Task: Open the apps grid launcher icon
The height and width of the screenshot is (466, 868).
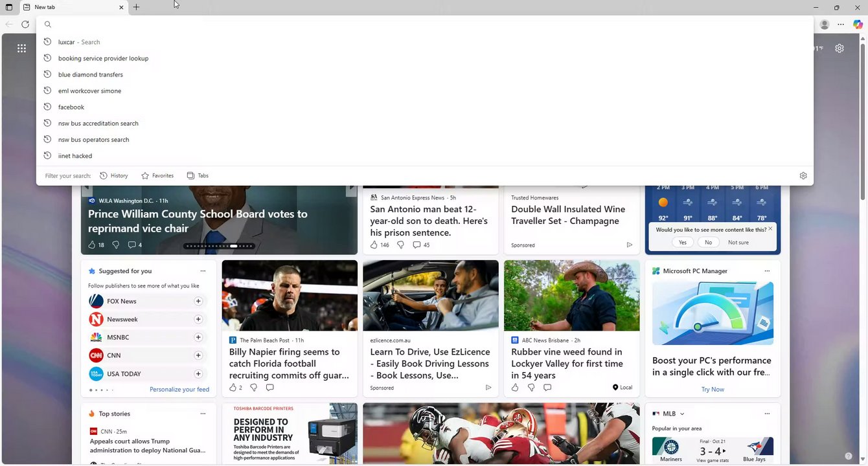Action: point(21,48)
